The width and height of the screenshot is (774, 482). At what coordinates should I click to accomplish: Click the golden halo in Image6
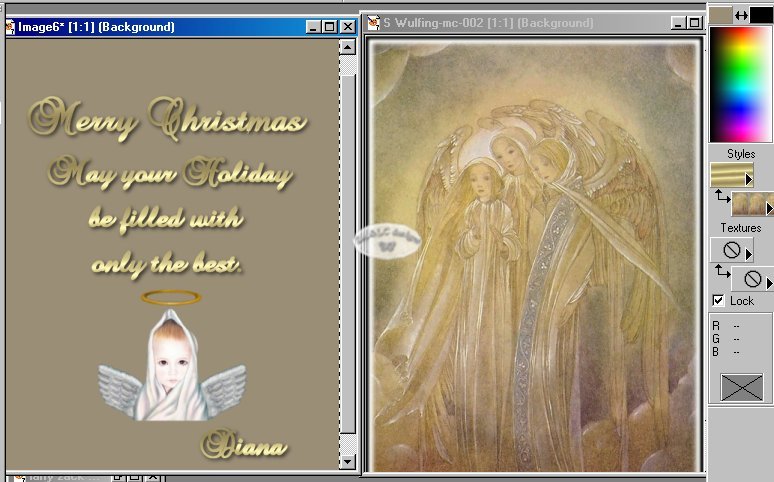(x=171, y=297)
